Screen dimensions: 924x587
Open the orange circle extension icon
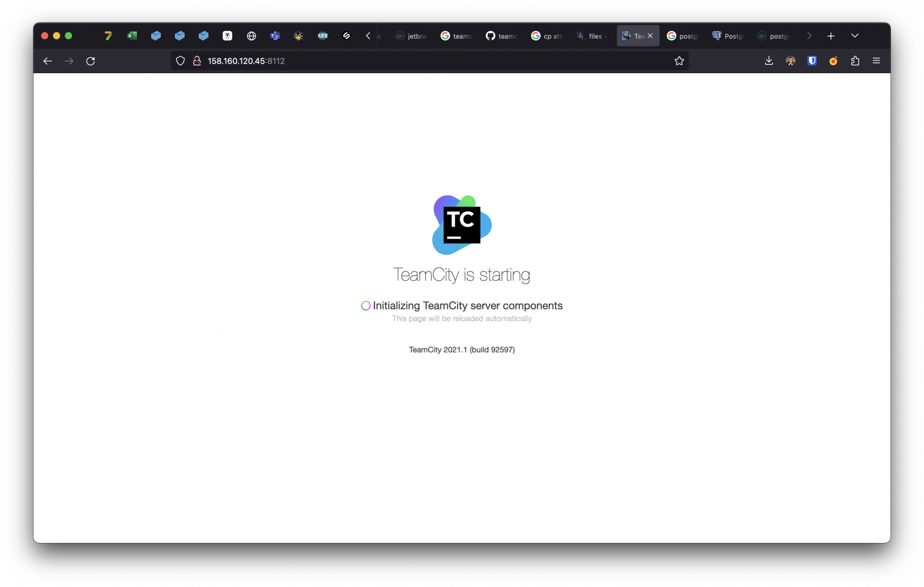pos(833,61)
